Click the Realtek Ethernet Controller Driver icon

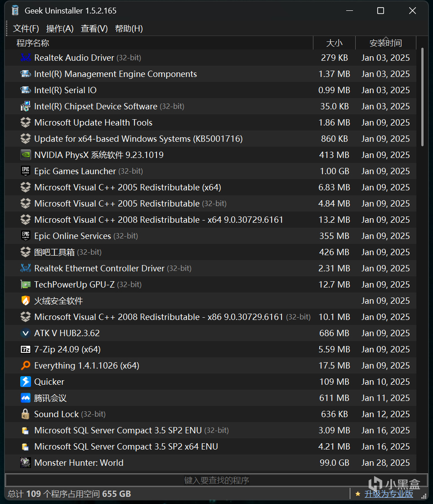pos(26,268)
